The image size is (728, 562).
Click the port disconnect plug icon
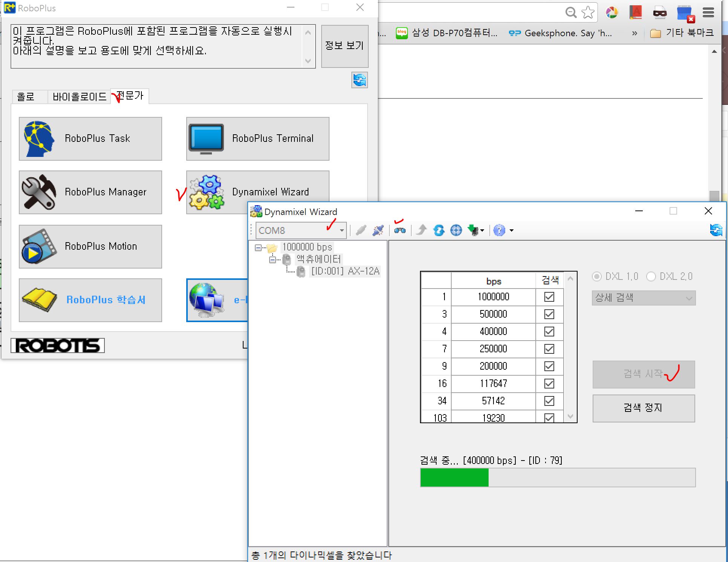tap(378, 230)
